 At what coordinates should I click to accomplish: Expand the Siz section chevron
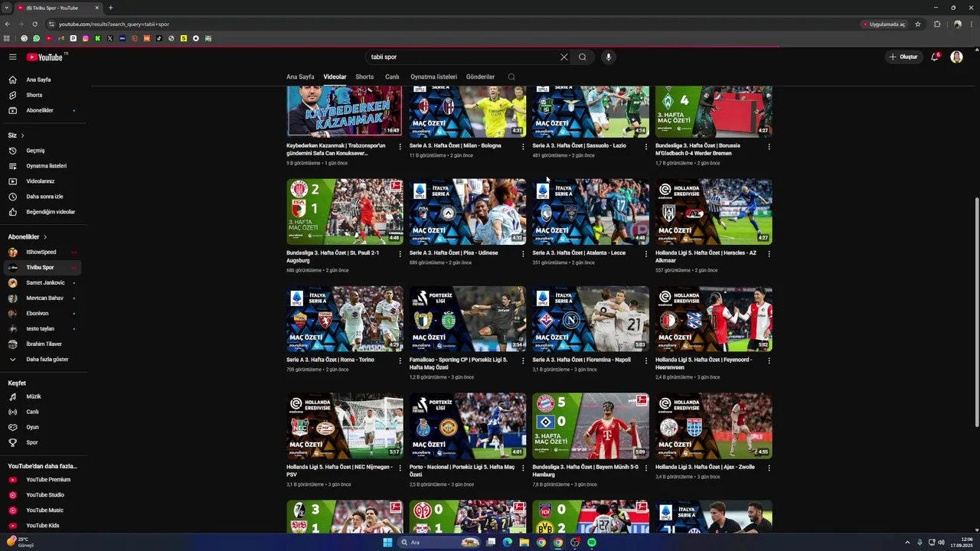point(23,135)
